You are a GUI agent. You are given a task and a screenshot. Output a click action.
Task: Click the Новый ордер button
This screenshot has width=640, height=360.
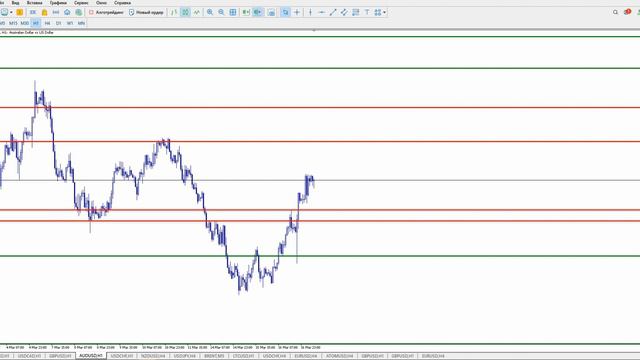(146, 12)
